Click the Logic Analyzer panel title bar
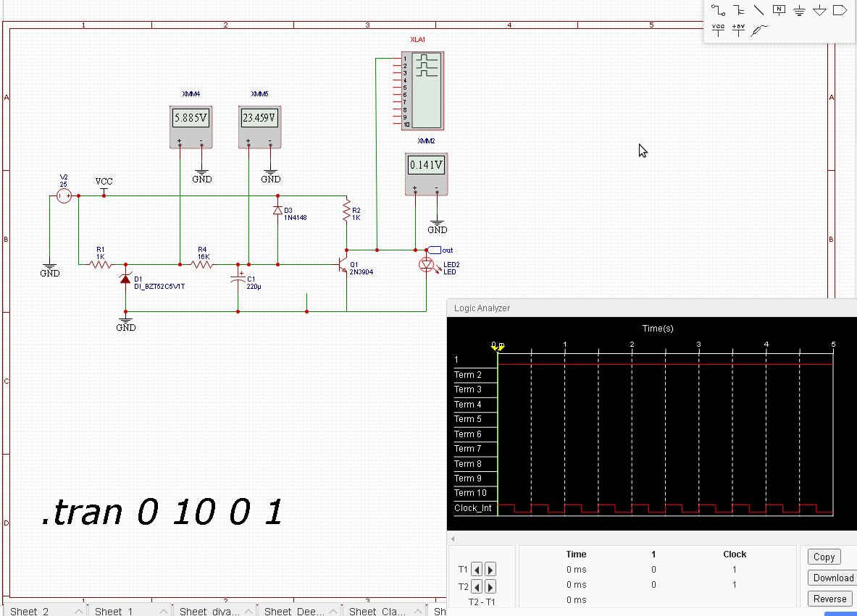This screenshot has width=857, height=616. coord(651,308)
